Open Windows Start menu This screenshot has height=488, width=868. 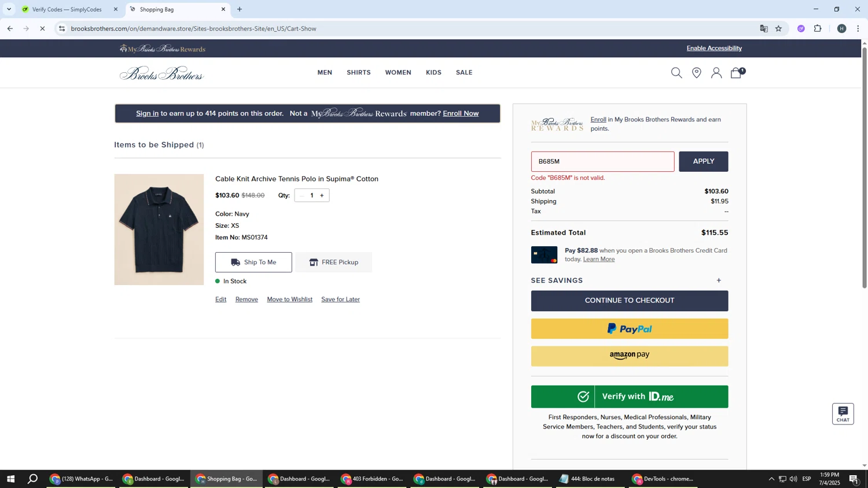(x=10, y=479)
